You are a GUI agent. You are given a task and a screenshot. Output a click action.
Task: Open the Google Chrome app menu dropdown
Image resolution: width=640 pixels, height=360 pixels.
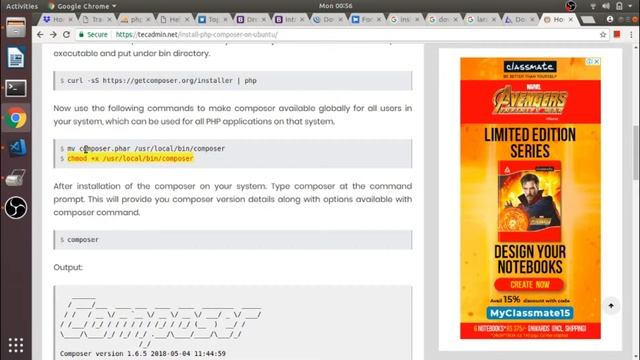coord(82,6)
